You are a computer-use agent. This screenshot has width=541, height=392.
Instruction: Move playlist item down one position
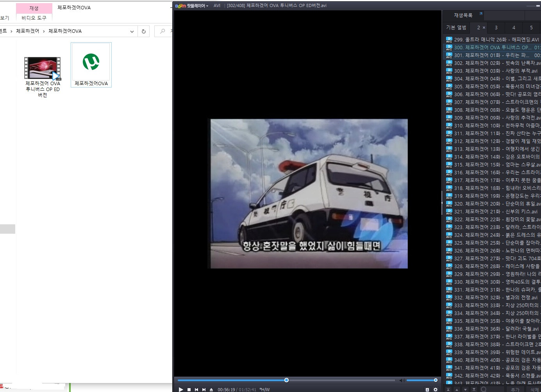coord(465,389)
